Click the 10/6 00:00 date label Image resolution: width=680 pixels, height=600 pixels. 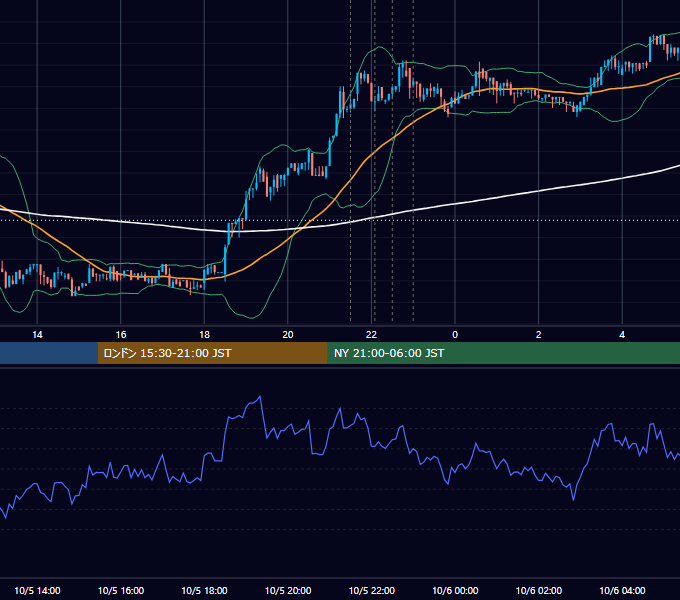455,590
